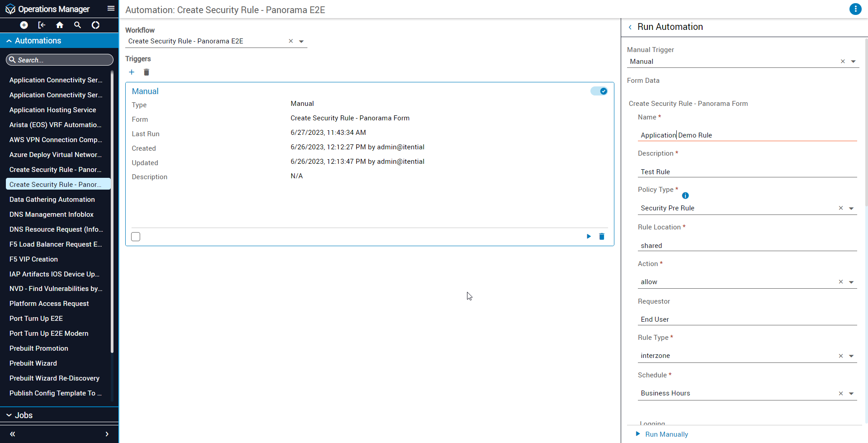Expand the Jobs section in sidebar
Image resolution: width=868 pixels, height=443 pixels.
pyautogui.click(x=24, y=415)
